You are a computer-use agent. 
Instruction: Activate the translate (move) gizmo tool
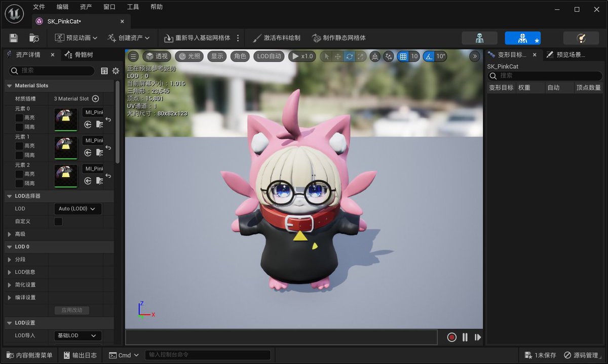coord(338,56)
